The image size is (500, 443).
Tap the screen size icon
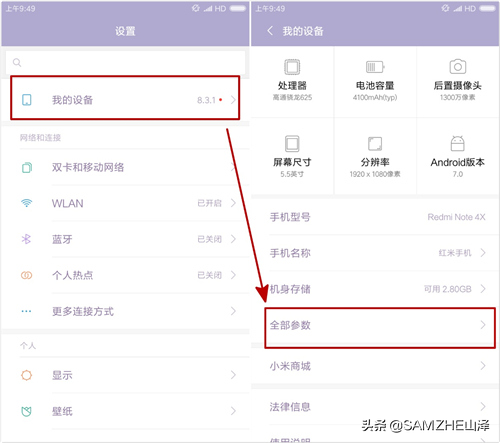(x=292, y=144)
